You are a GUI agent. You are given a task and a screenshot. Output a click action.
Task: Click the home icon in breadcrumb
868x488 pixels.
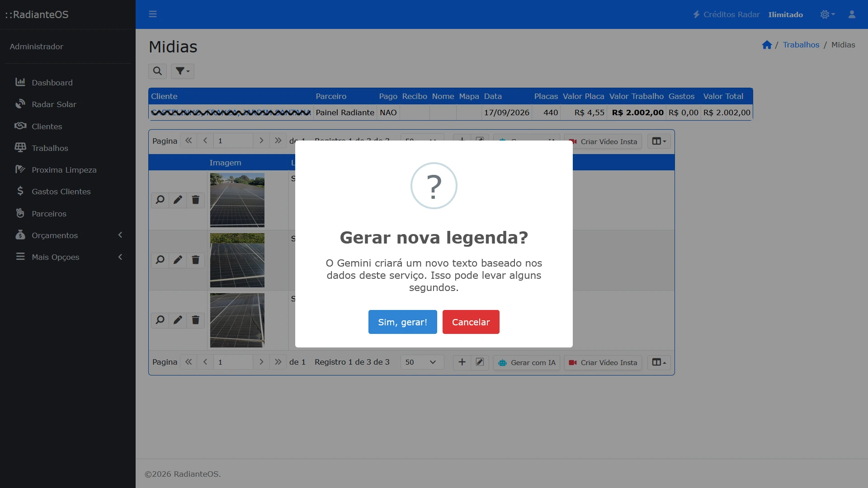pos(767,45)
